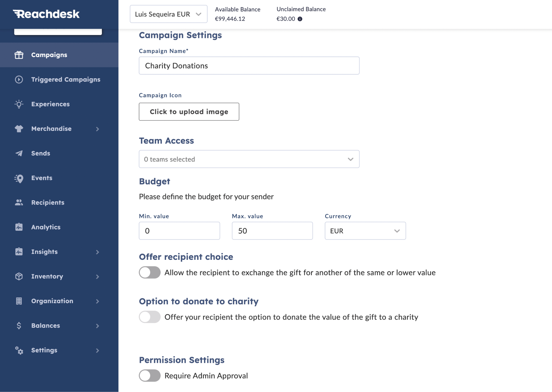Image resolution: width=552 pixels, height=392 pixels.
Task: Click the Analytics chart icon
Action: [x=19, y=227]
